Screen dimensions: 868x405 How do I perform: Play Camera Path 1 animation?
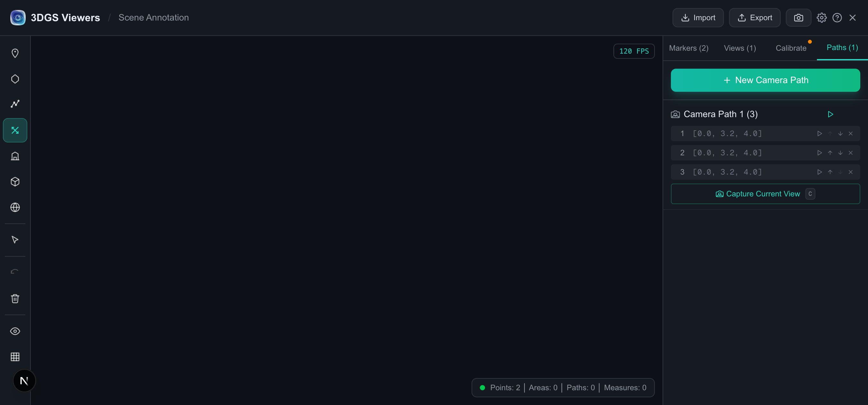[830, 114]
